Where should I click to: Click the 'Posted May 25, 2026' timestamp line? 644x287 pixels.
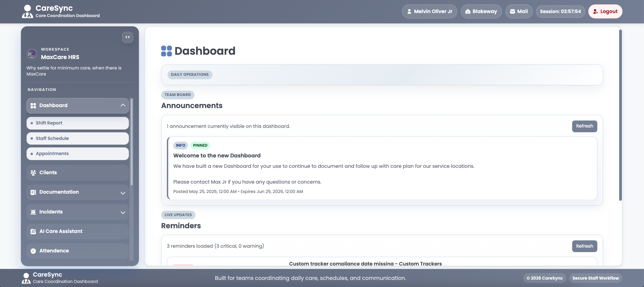coord(238,192)
